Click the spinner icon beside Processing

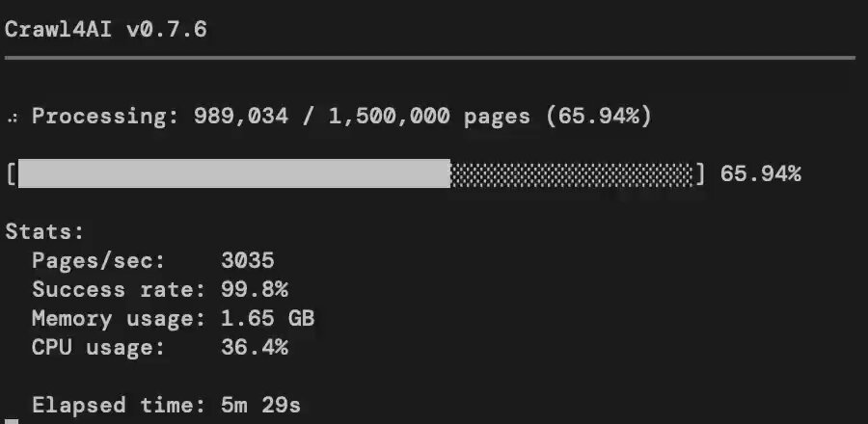click(12, 118)
